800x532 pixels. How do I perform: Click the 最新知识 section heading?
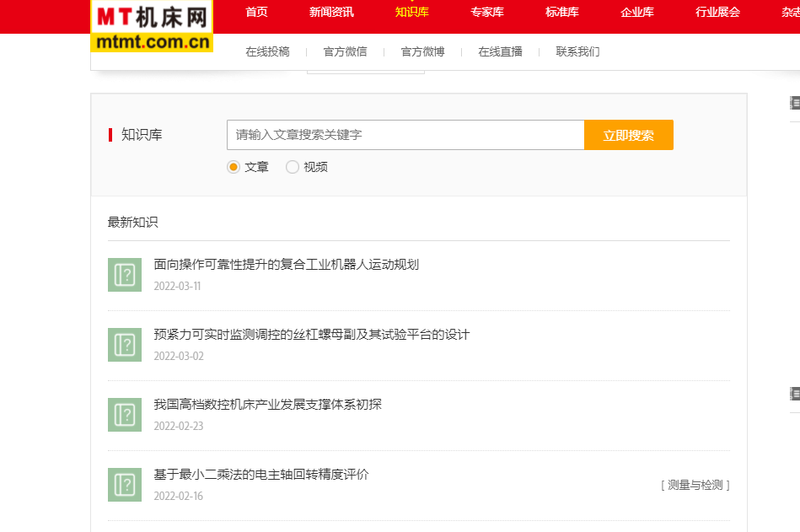133,222
